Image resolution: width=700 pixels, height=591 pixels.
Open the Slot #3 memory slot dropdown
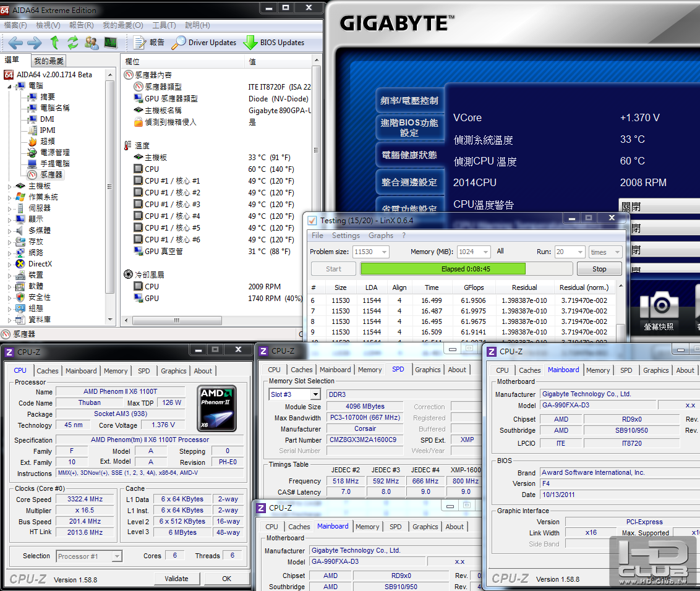click(x=315, y=394)
